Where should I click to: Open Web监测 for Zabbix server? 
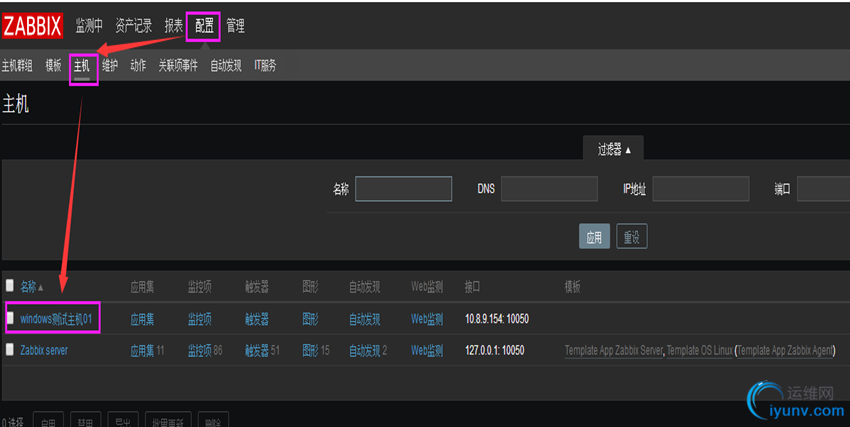[427, 351]
